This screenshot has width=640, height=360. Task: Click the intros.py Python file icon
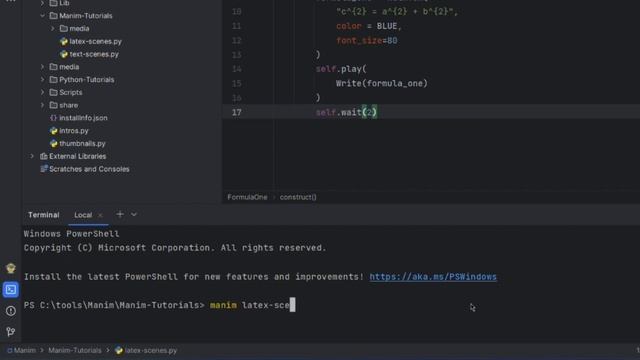point(53,131)
